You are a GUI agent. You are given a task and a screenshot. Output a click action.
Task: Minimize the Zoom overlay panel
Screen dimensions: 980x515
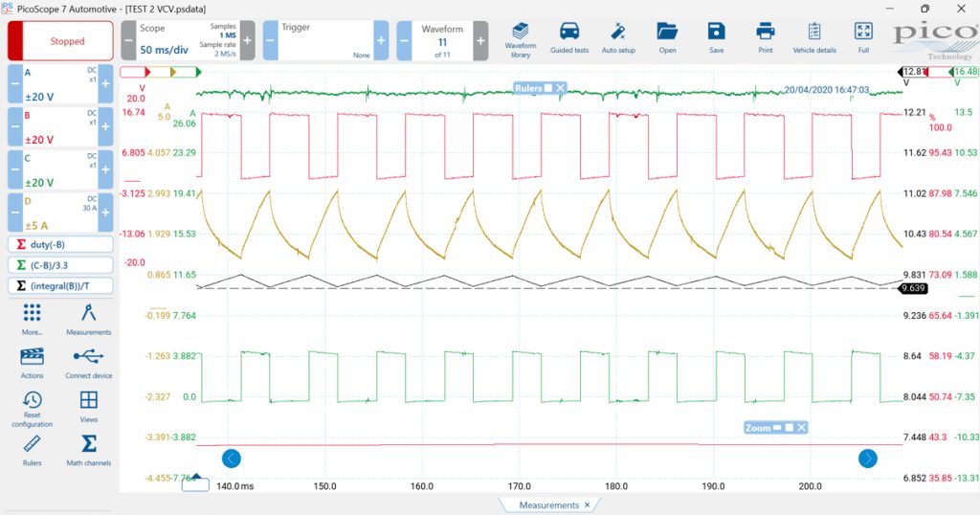(777, 428)
